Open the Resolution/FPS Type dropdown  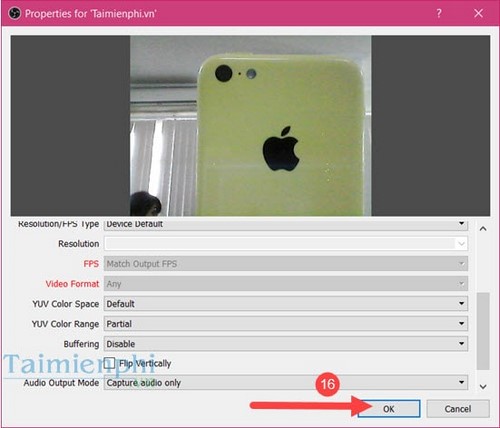click(286, 224)
